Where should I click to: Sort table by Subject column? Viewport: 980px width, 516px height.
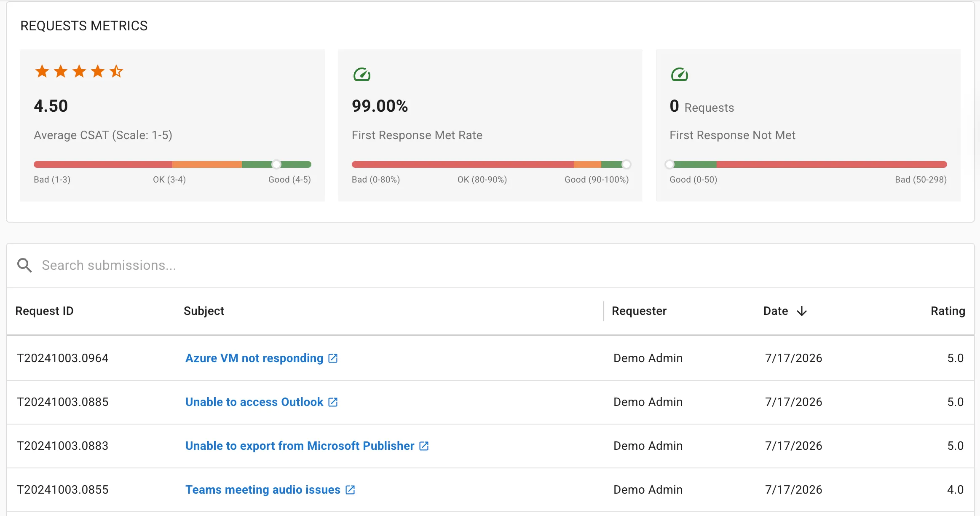(x=204, y=311)
